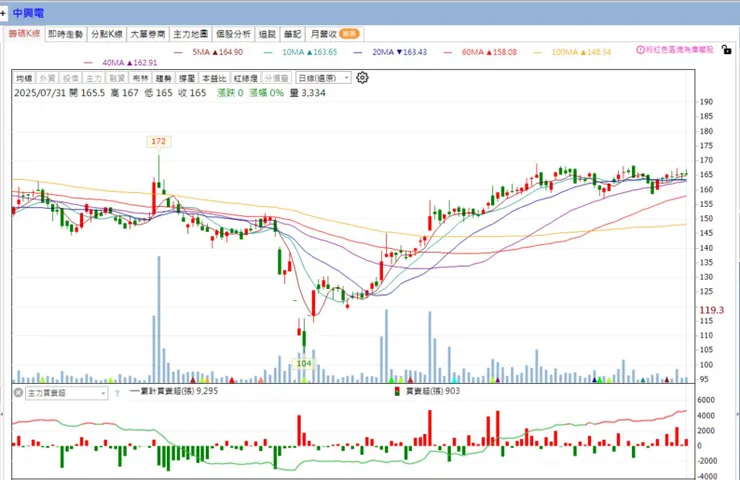This screenshot has width=740, height=480.
Task: Click the 40MA legend line swatch
Action: (x=88, y=63)
